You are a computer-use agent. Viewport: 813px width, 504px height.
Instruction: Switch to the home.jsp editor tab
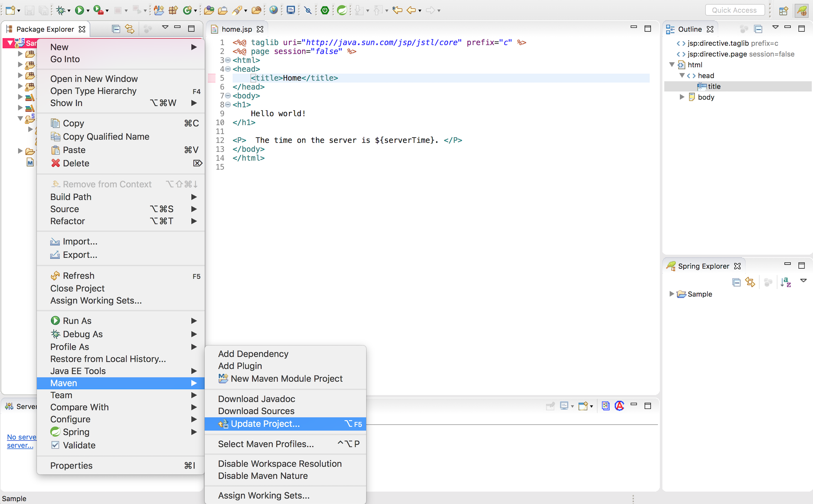[237, 29]
